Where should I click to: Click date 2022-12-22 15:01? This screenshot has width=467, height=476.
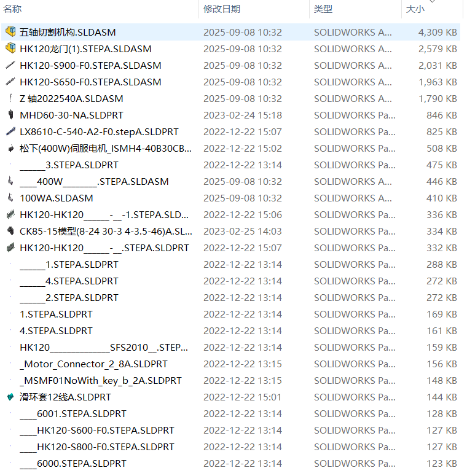pos(243,397)
